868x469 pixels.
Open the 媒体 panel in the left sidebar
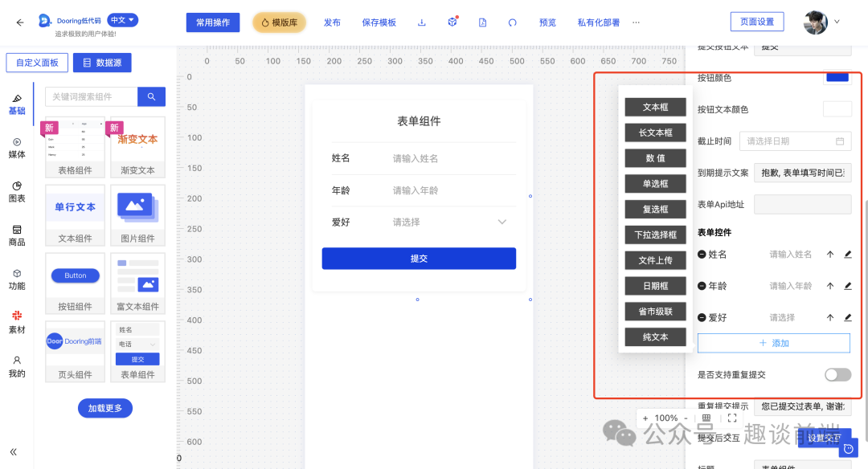point(16,148)
